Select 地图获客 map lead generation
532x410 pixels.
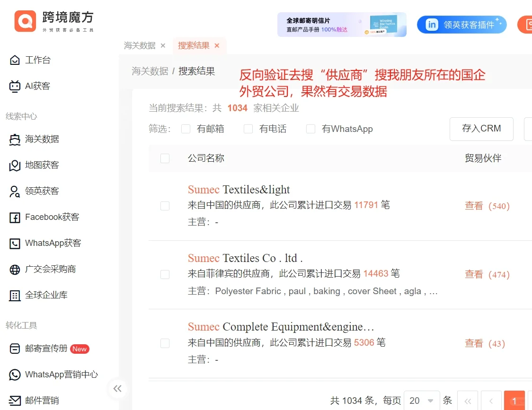tap(38, 165)
